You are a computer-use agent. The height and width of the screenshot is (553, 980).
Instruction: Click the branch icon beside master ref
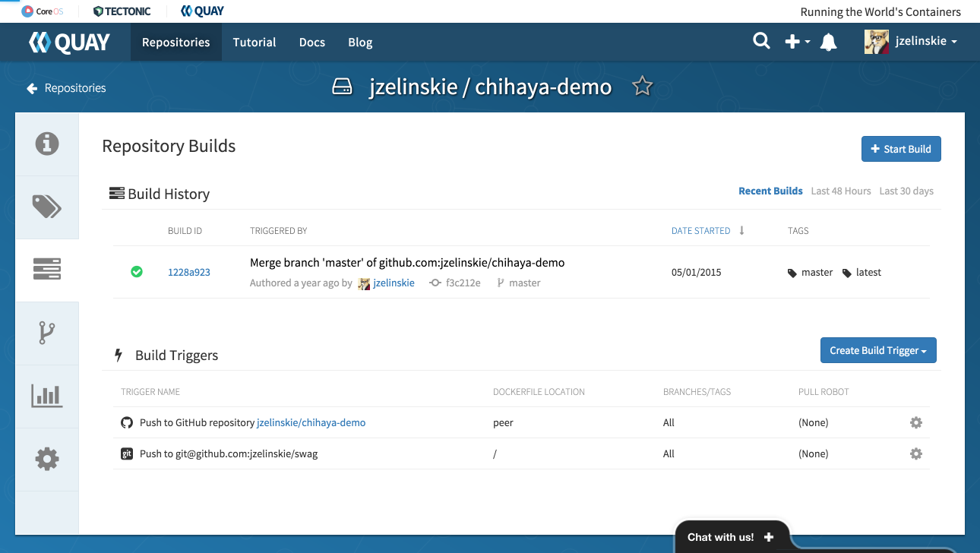coord(501,283)
